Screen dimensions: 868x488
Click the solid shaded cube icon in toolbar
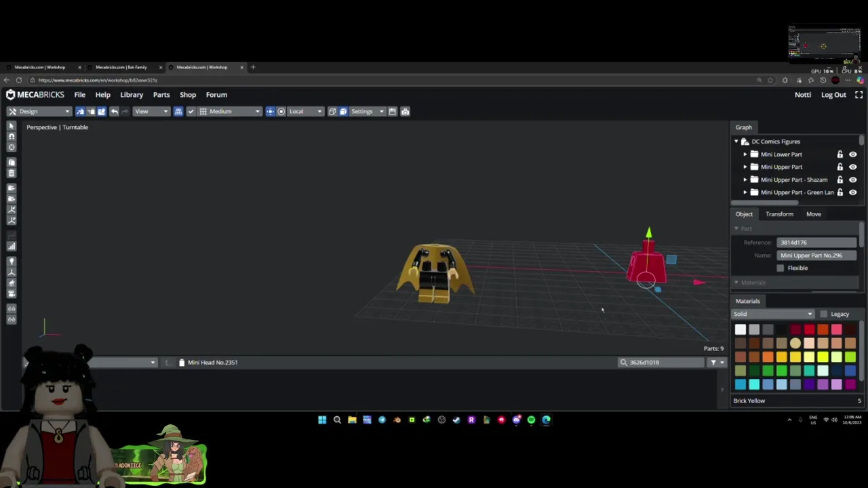pos(343,111)
